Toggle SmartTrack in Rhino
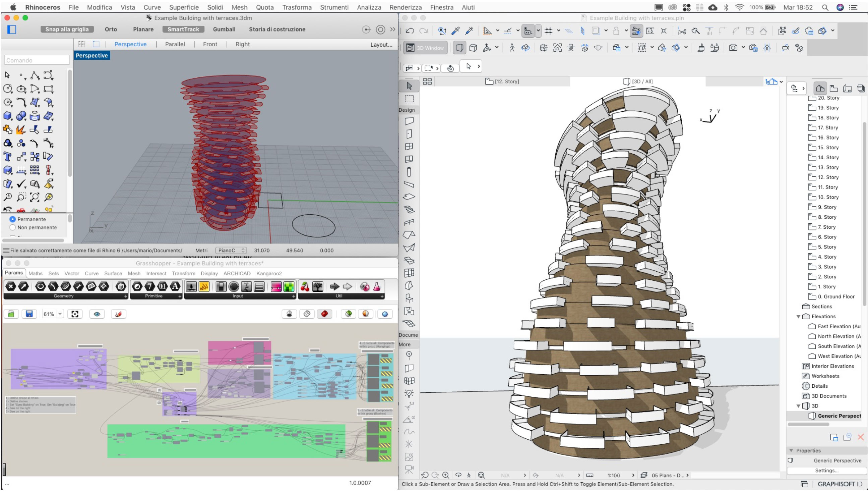The width and height of the screenshot is (868, 491). pos(183,29)
